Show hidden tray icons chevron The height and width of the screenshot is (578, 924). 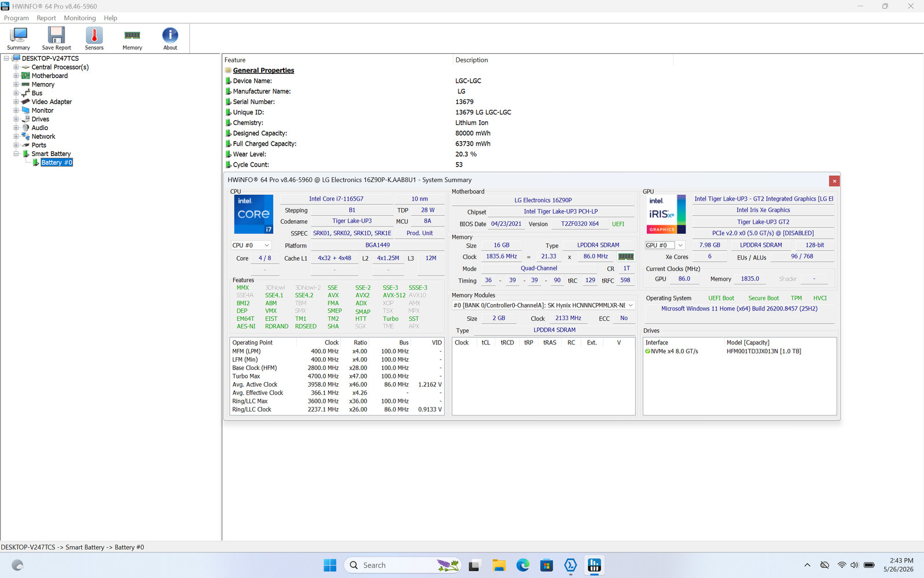point(807,565)
